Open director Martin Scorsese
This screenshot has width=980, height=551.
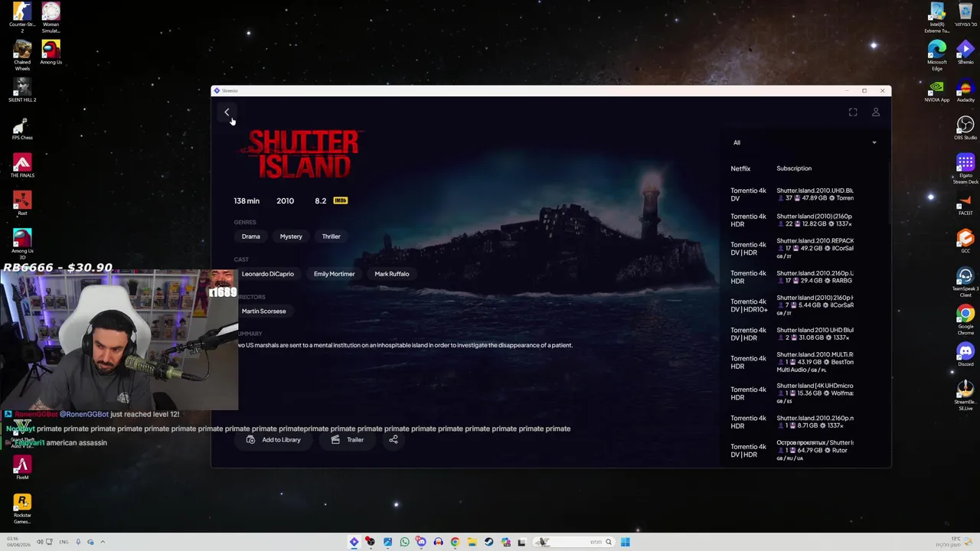[263, 311]
